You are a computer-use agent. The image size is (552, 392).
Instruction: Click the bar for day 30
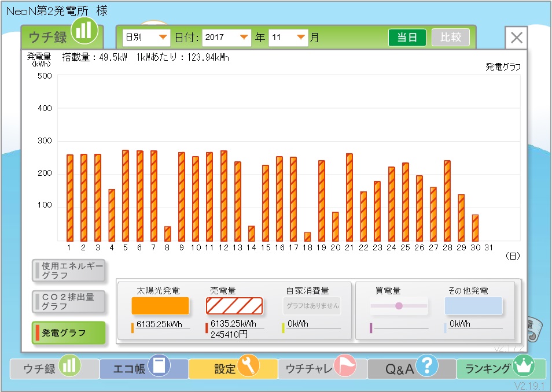[x=475, y=228]
